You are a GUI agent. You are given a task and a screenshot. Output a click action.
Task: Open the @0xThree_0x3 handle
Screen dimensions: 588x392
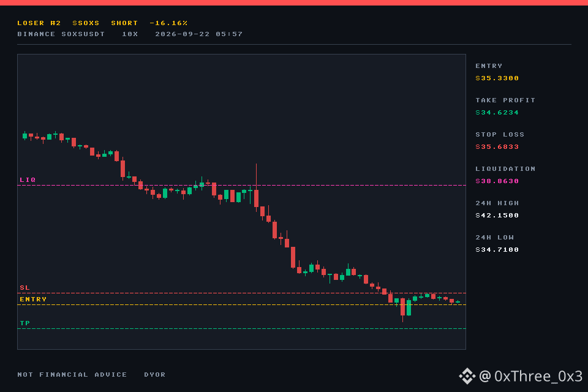point(530,376)
